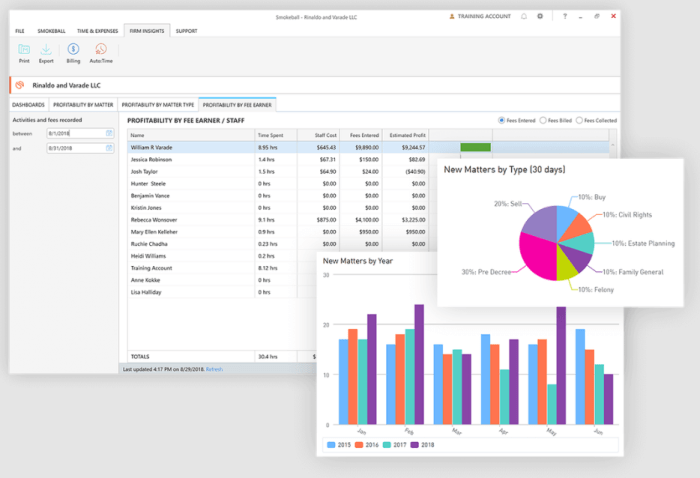
Task: Launch the AutoTime clock icon
Action: [101, 49]
